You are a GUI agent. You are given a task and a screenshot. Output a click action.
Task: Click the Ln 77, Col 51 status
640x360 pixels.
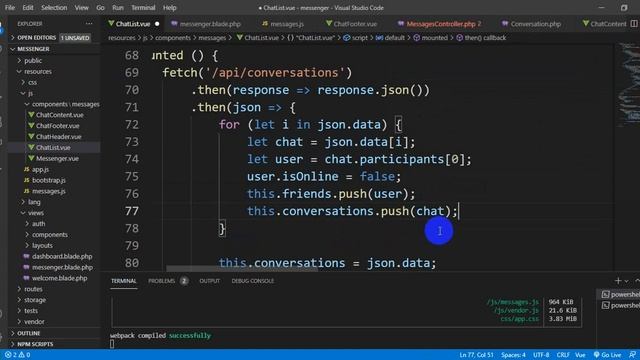pyautogui.click(x=476, y=355)
